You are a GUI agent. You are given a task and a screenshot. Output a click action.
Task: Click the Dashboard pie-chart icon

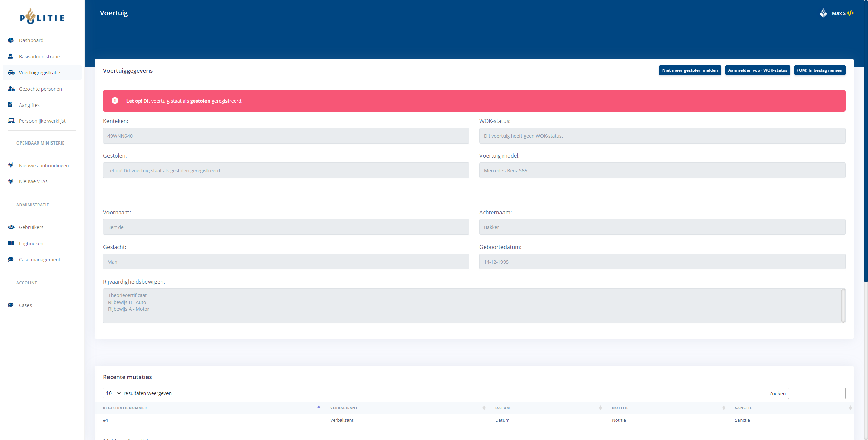coord(11,40)
